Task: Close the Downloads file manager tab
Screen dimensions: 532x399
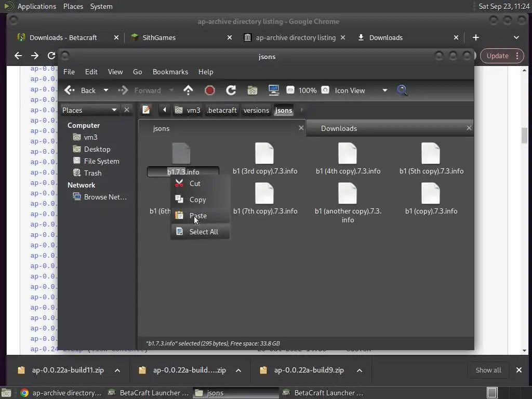Action: (469, 128)
